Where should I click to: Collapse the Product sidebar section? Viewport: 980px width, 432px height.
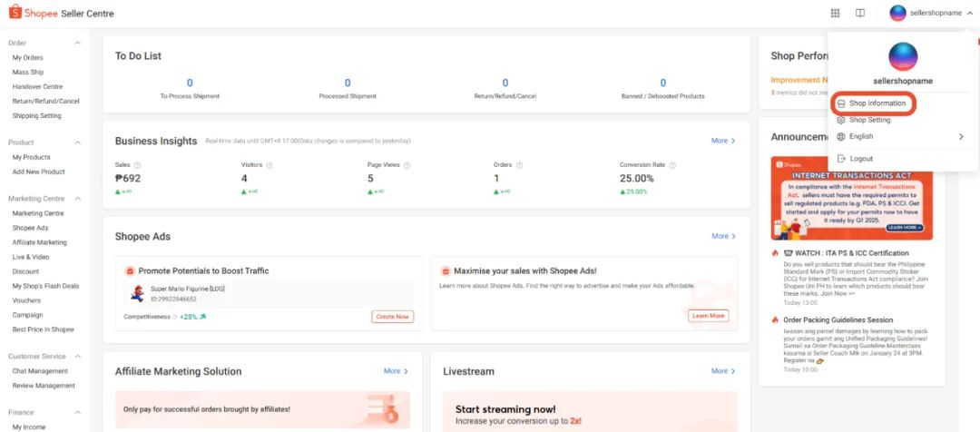77,142
